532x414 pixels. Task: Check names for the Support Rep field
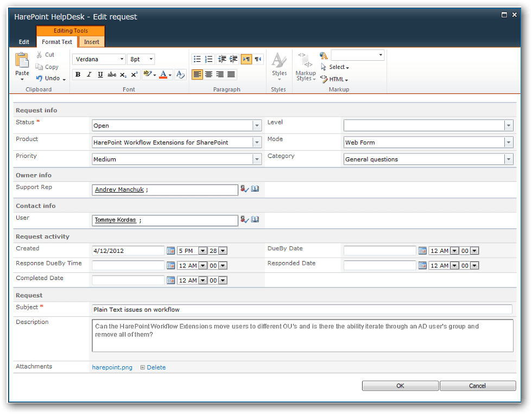tap(245, 189)
